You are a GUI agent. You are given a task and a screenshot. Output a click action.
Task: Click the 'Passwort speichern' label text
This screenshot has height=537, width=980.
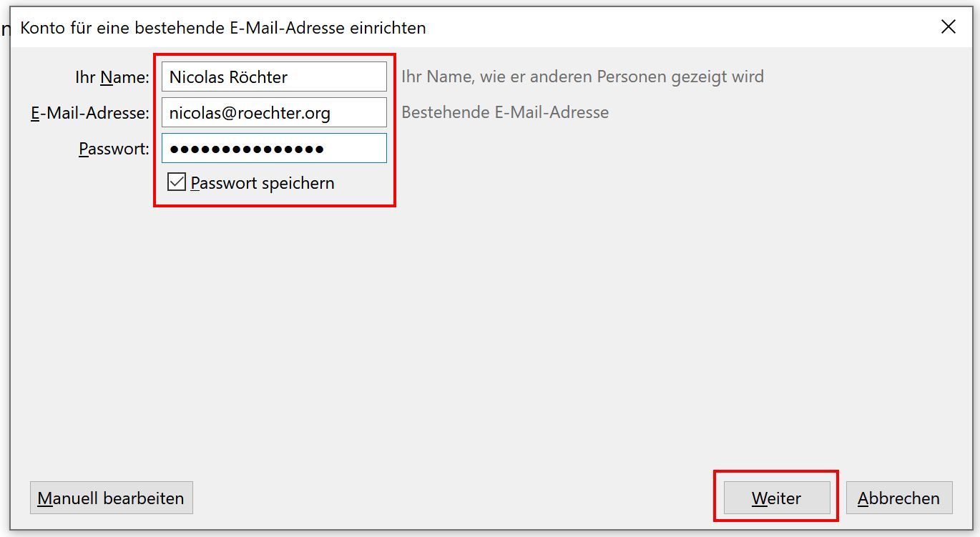click(263, 183)
